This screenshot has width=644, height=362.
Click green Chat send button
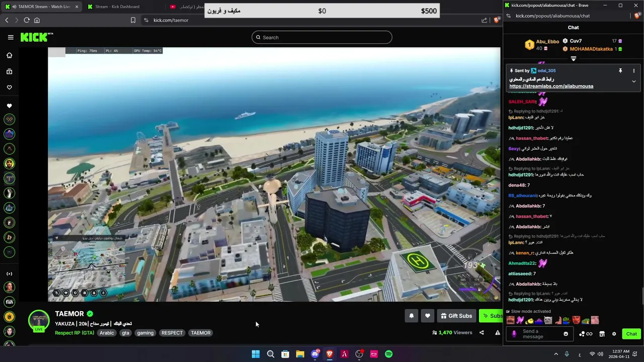tap(631, 334)
